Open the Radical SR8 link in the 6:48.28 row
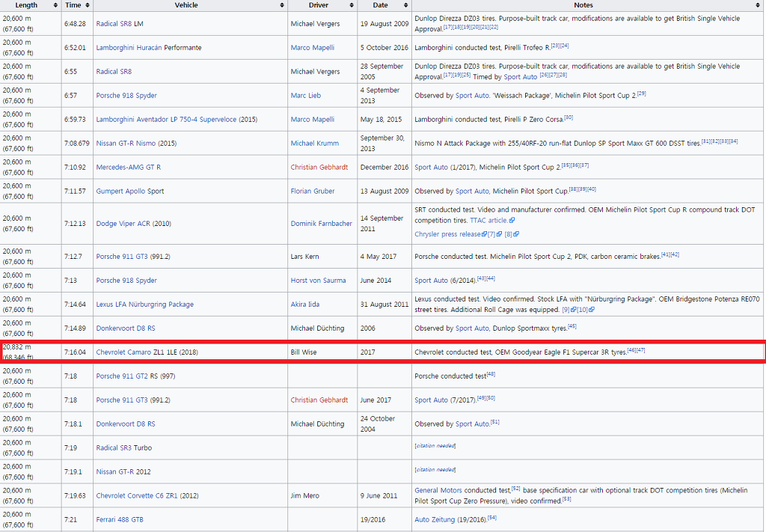This screenshot has width=766, height=532. coord(114,23)
